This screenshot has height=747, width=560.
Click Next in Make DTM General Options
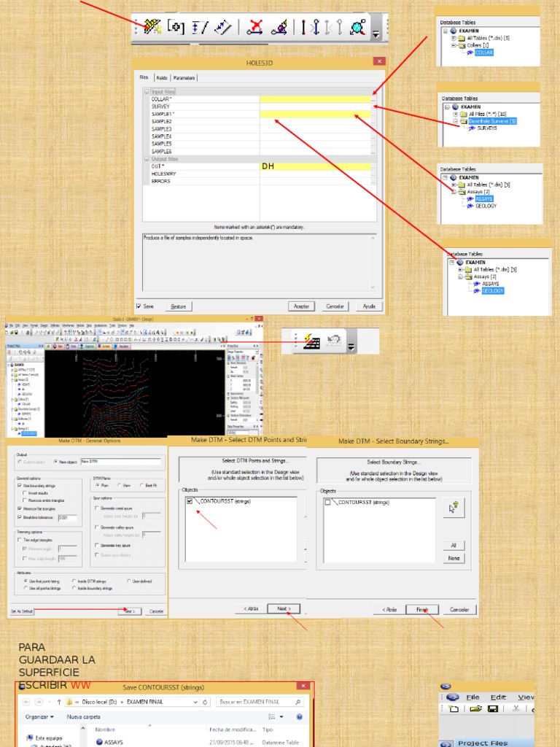click(130, 611)
